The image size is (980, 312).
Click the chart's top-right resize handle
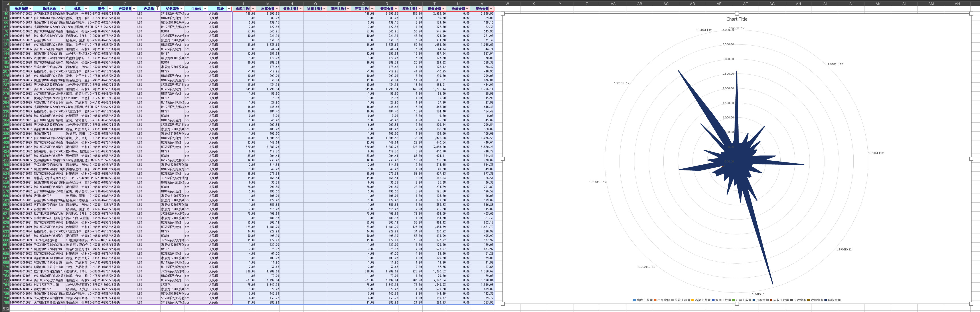coord(971,13)
